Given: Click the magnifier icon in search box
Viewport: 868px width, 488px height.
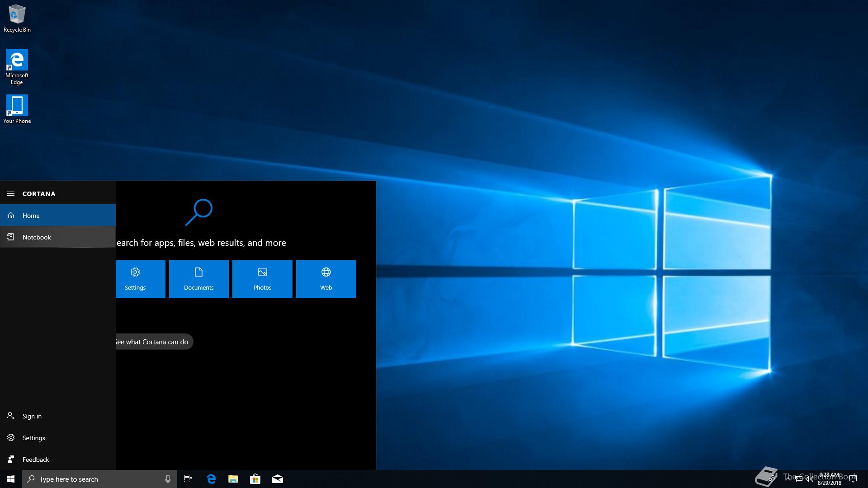Looking at the screenshot, I should coord(31,479).
